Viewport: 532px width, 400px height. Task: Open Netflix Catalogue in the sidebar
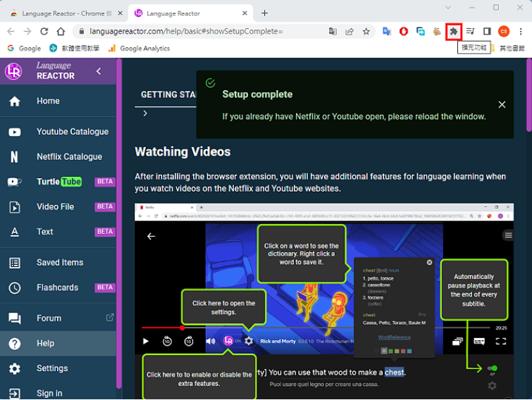58,156
